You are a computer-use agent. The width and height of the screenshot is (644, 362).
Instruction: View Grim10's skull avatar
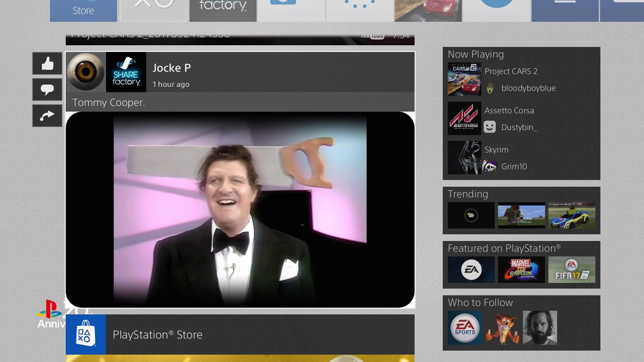point(490,166)
